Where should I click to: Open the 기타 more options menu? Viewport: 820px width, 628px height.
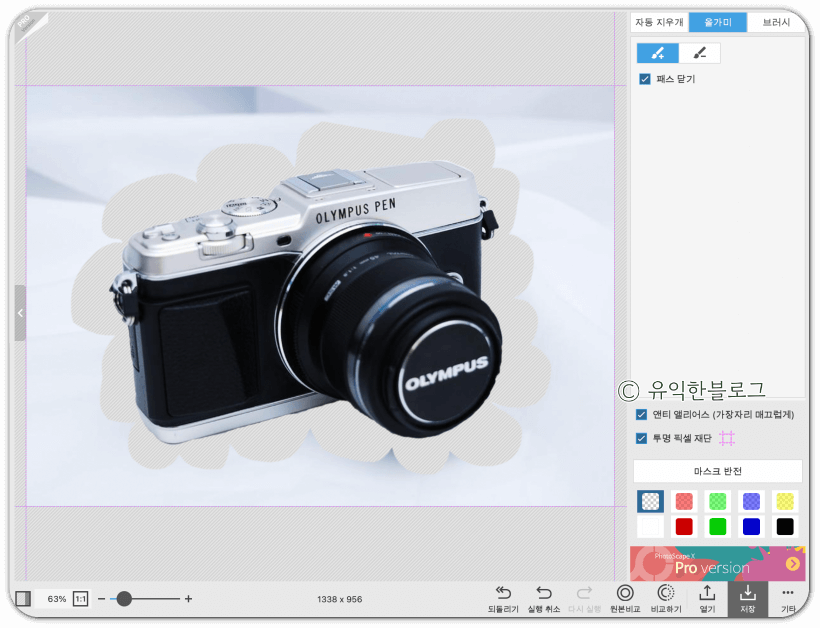coord(788,599)
